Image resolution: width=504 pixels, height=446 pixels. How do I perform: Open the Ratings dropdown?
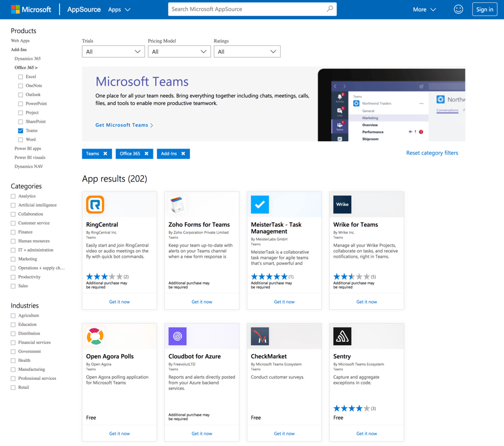click(247, 51)
